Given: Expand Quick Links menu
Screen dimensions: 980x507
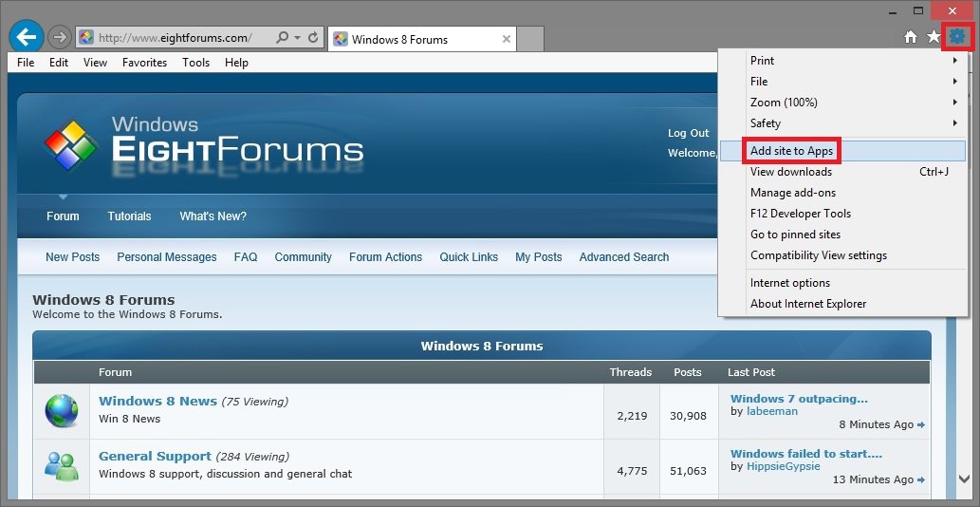Looking at the screenshot, I should point(469,257).
